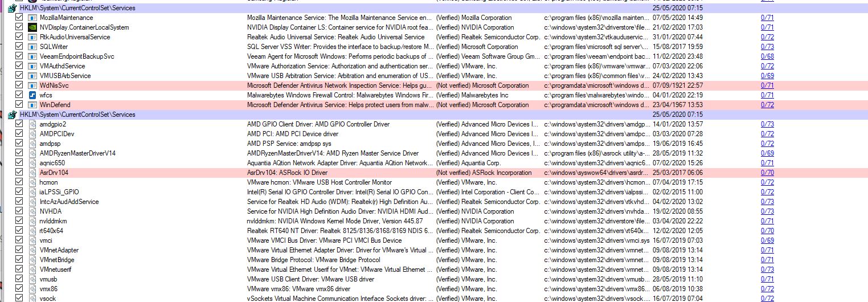Toggle the vsock driver checkbox
This screenshot has width=868, height=302.
tap(19, 299)
